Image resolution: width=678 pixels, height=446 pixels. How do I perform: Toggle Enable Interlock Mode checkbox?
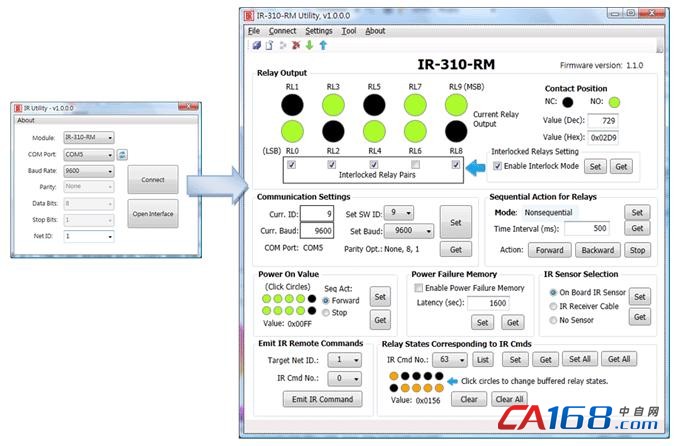point(498,166)
